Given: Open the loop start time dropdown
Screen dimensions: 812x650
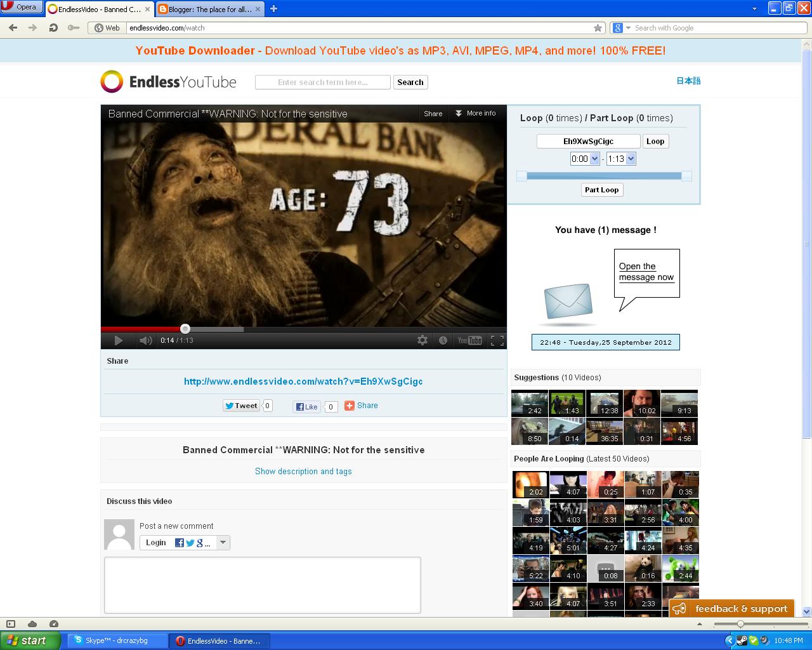Looking at the screenshot, I should 585,159.
